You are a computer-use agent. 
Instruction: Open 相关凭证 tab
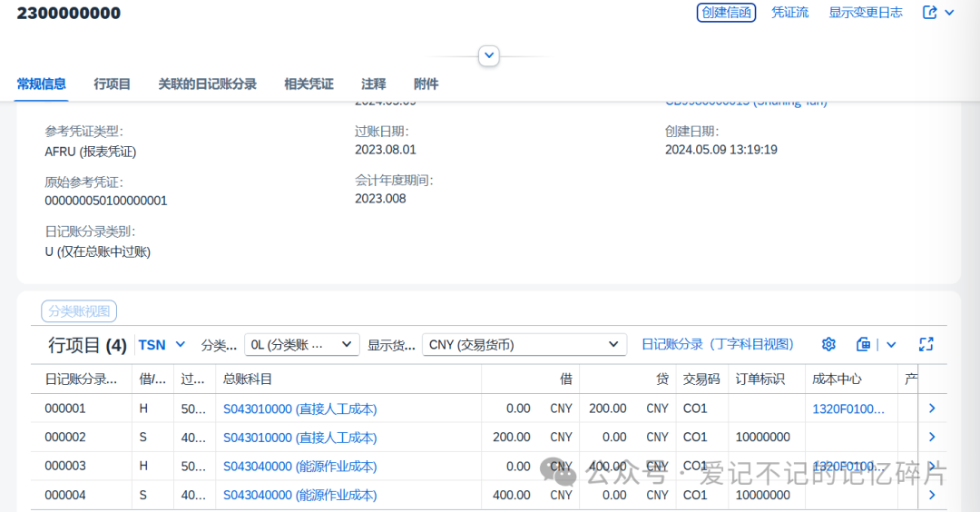(x=309, y=84)
